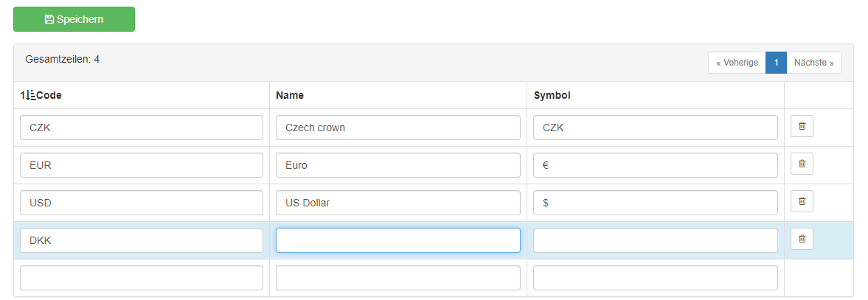Edit the USD code field

[x=142, y=203]
